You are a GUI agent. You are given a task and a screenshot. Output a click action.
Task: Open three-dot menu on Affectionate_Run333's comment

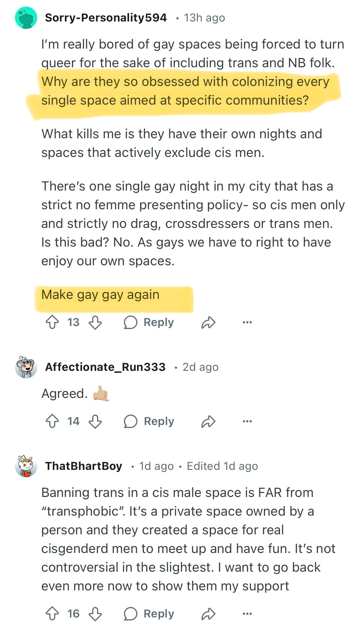point(247,421)
